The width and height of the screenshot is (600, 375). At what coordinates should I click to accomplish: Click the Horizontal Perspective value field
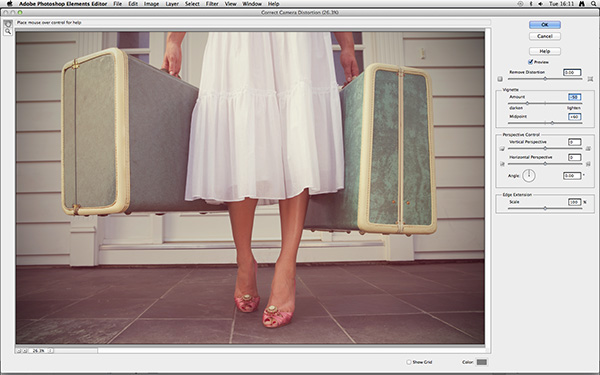point(574,157)
